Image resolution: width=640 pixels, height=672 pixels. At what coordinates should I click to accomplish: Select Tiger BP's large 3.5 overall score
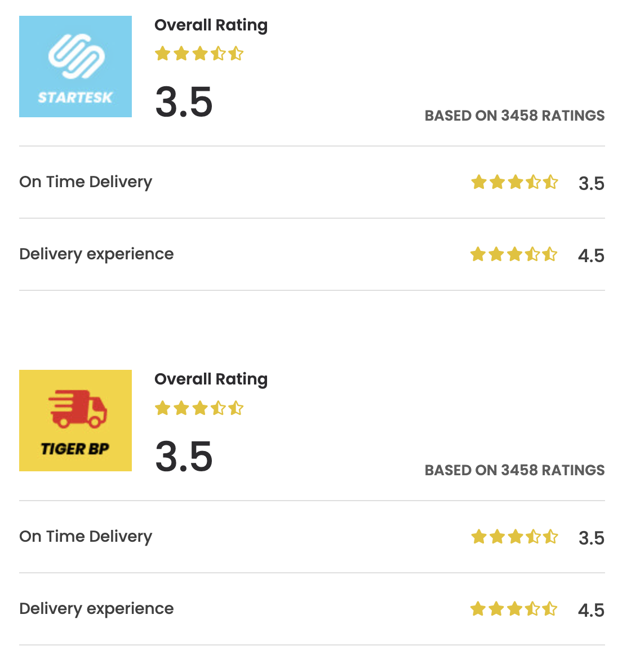tap(184, 457)
